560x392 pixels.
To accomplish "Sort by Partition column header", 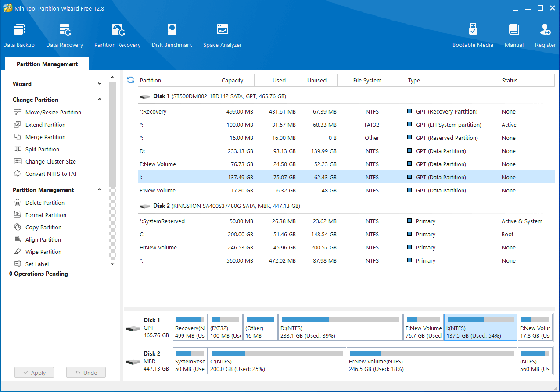I will 175,80.
